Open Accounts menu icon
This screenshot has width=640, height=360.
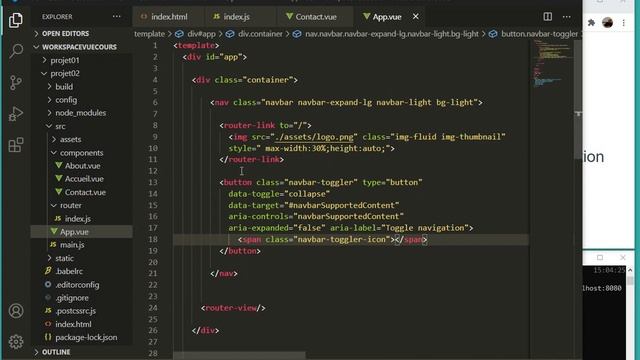(16, 311)
